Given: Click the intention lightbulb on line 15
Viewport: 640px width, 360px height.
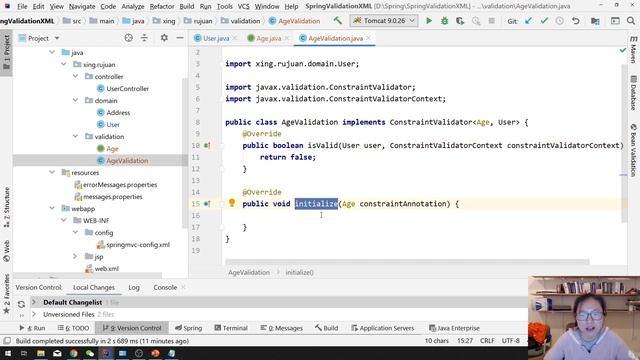Looking at the screenshot, I should [x=232, y=203].
